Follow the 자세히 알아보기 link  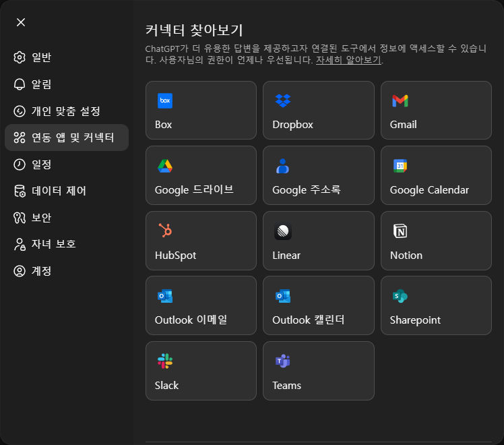pyautogui.click(x=348, y=60)
